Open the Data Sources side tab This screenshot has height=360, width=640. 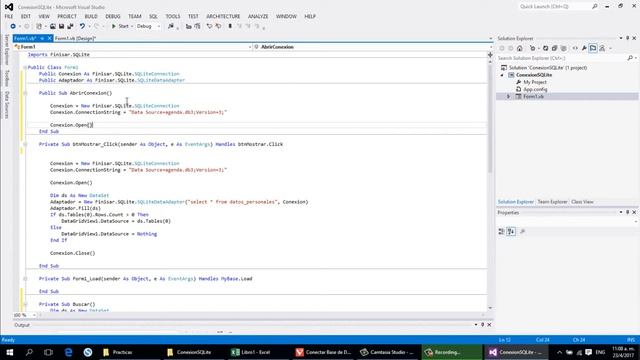[x=6, y=105]
